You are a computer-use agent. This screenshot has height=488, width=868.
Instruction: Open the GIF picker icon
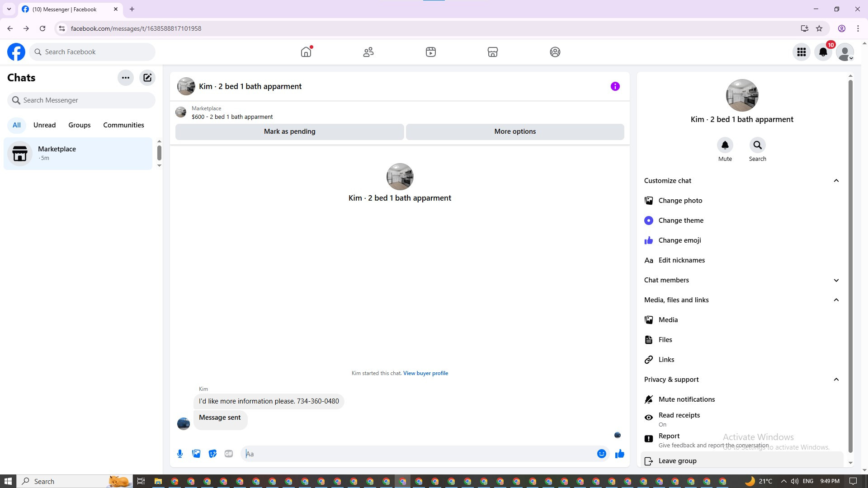(x=229, y=454)
